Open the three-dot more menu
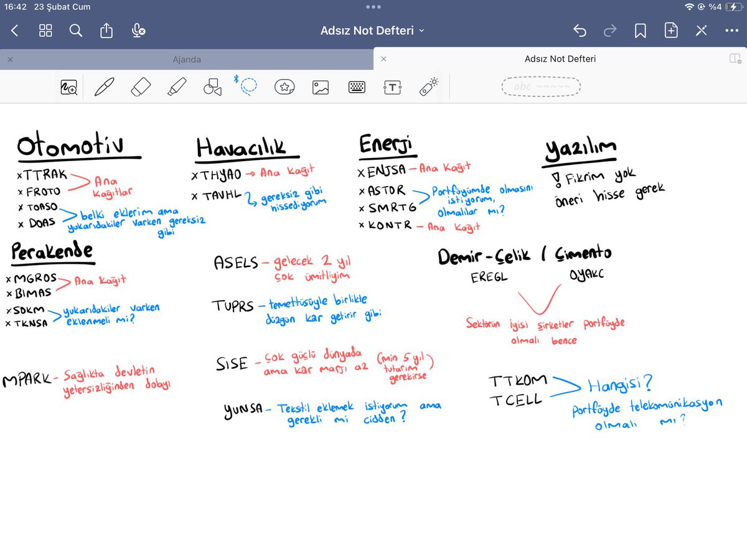The height and width of the screenshot is (560, 747). click(x=731, y=30)
